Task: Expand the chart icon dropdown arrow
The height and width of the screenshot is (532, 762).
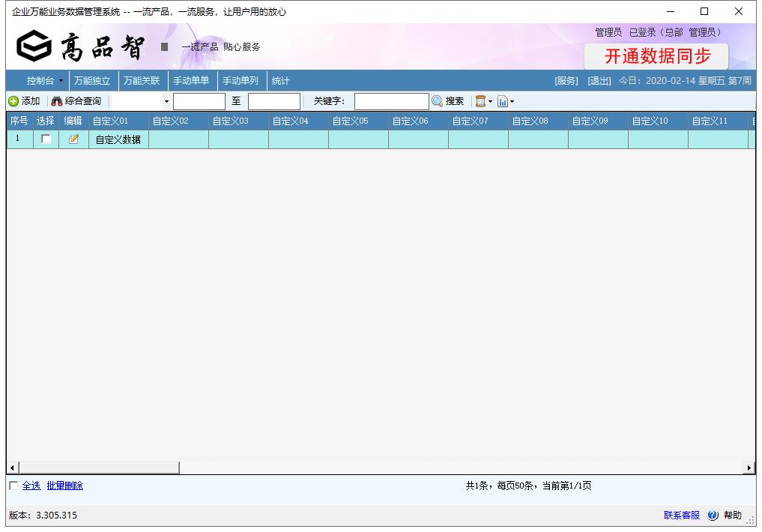Action: pyautogui.click(x=512, y=102)
